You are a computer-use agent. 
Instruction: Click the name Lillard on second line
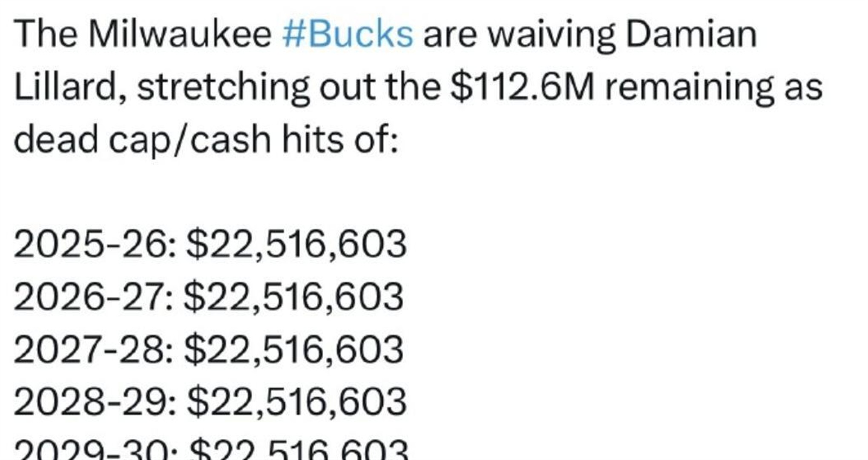[x=70, y=87]
